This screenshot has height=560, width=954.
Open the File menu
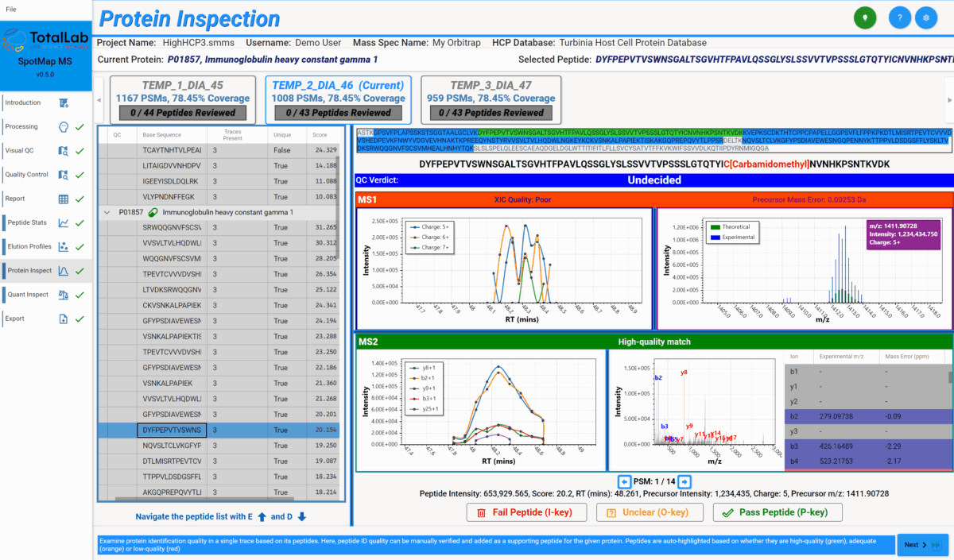click(x=11, y=8)
